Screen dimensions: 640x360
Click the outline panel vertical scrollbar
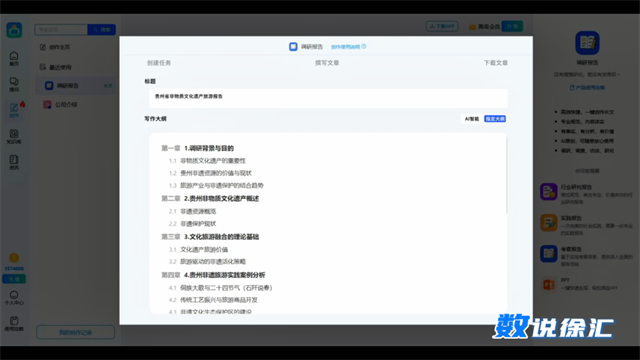coord(507,175)
